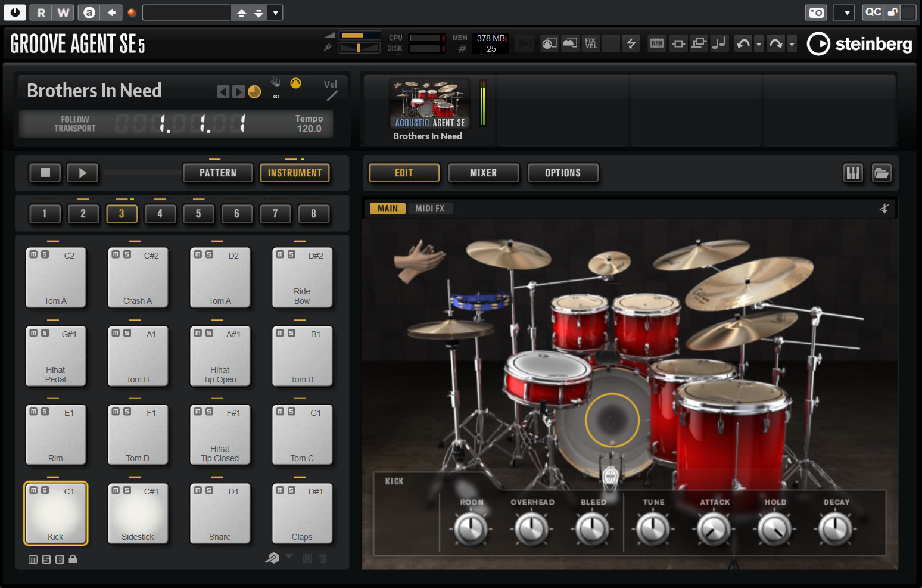Undo the last action
Viewport: 922px width, 588px height.
point(743,43)
